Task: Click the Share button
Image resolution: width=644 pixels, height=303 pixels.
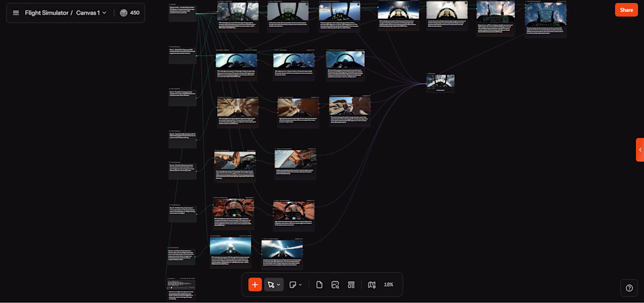Action: click(626, 10)
